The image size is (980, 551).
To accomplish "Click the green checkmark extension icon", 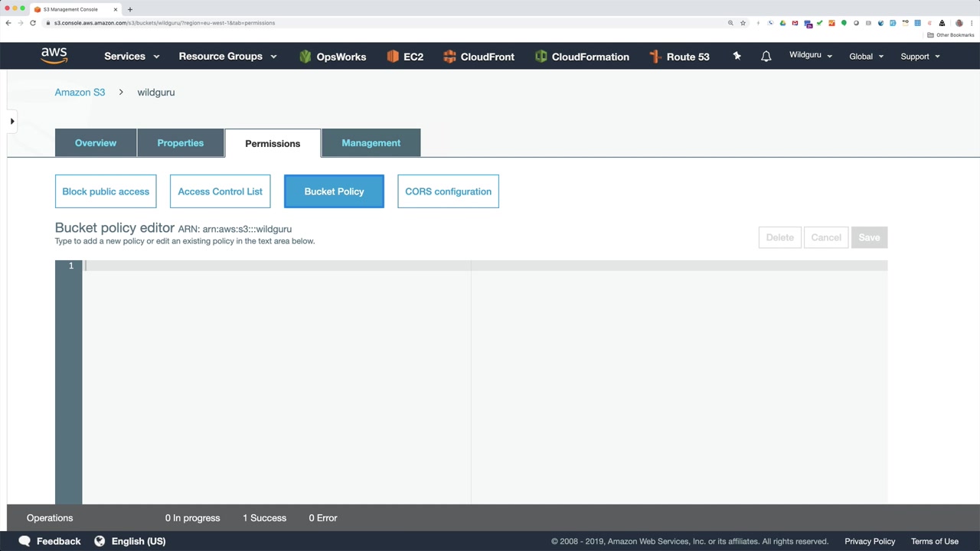I will [x=819, y=23].
